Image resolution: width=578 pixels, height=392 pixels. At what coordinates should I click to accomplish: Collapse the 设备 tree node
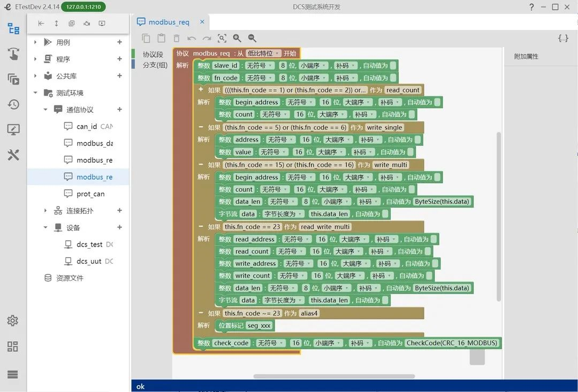coord(45,227)
